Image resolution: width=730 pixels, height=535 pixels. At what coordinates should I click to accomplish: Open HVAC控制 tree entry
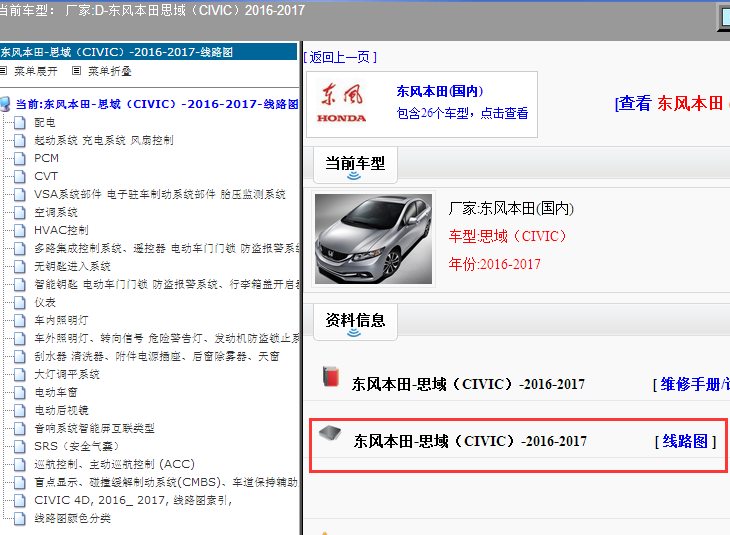click(61, 230)
